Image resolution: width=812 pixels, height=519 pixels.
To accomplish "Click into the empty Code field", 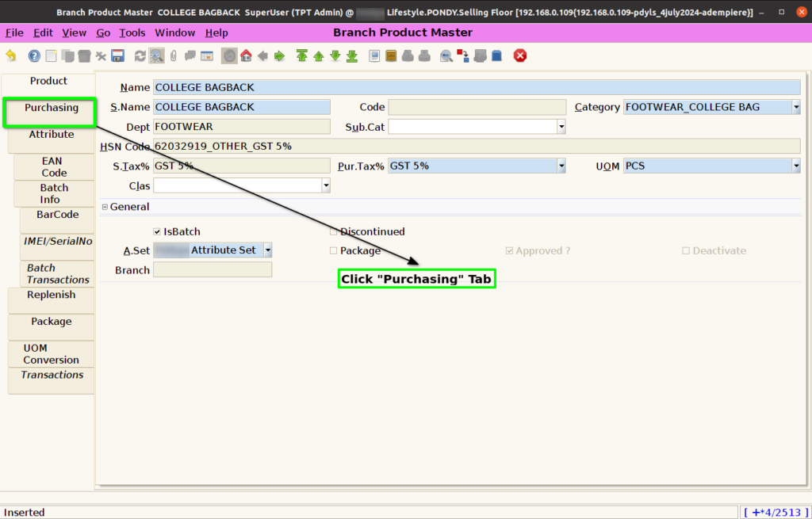I will point(477,107).
